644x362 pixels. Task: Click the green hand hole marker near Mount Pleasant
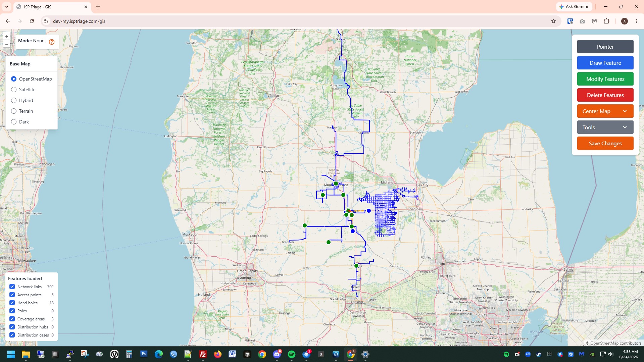click(x=336, y=184)
